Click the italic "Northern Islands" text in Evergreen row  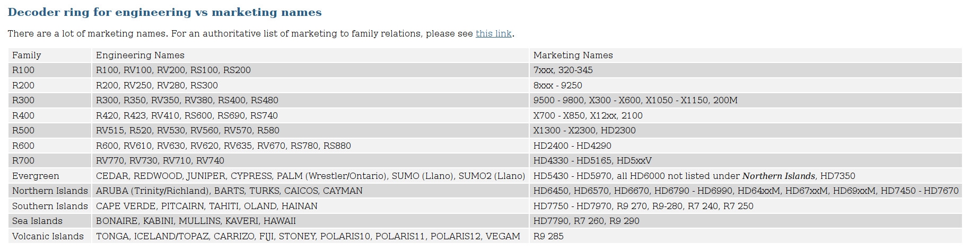[778, 176]
